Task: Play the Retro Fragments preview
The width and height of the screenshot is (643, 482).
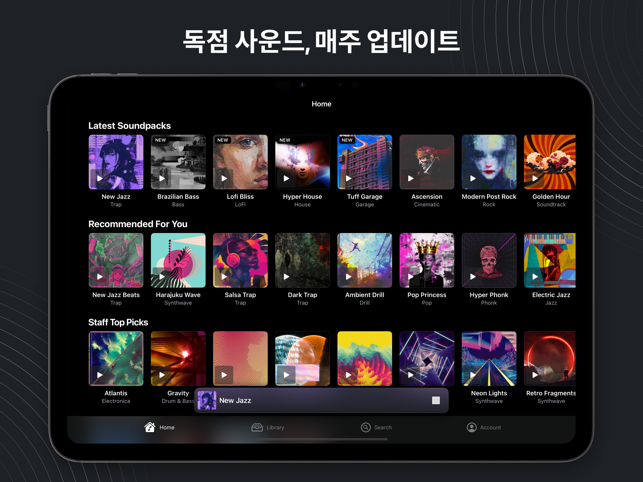Action: tap(535, 375)
